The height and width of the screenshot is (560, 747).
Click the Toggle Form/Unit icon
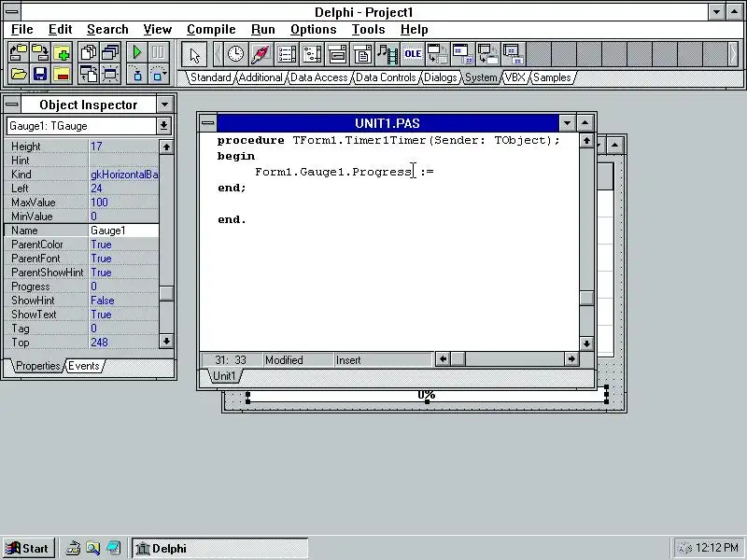89,74
